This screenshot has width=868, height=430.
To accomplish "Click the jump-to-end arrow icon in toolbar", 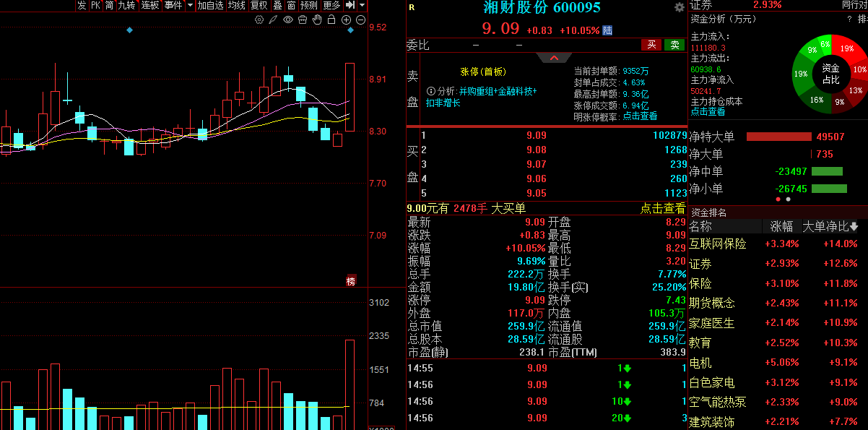I will pyautogui.click(x=350, y=5).
